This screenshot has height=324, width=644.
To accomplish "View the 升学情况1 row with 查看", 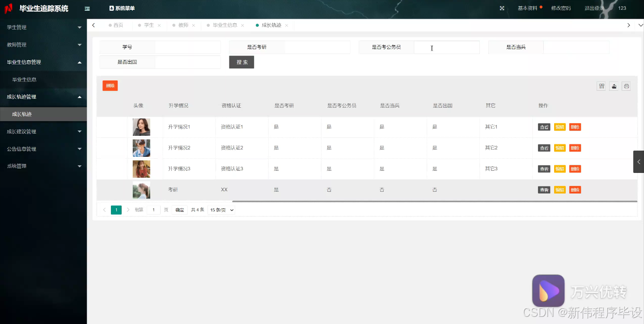I will (x=544, y=127).
